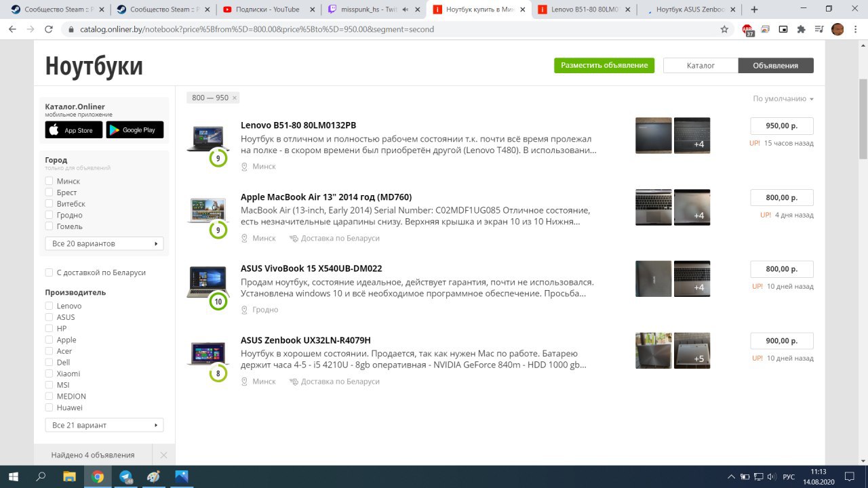Click the MacBook Air laptop image
Image resolution: width=868 pixels, height=488 pixels.
click(x=208, y=210)
